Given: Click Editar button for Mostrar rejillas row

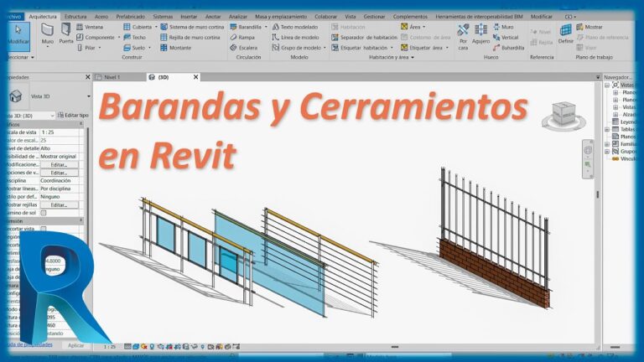Looking at the screenshot, I should pyautogui.click(x=60, y=204).
